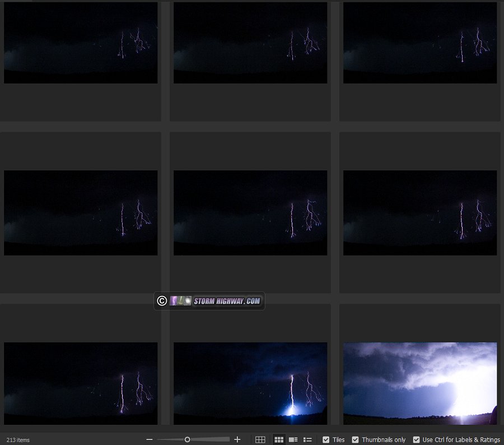Viewport: 504px width, 445px height.
Task: Select the last thumbnail in the top row
Action: point(420,43)
